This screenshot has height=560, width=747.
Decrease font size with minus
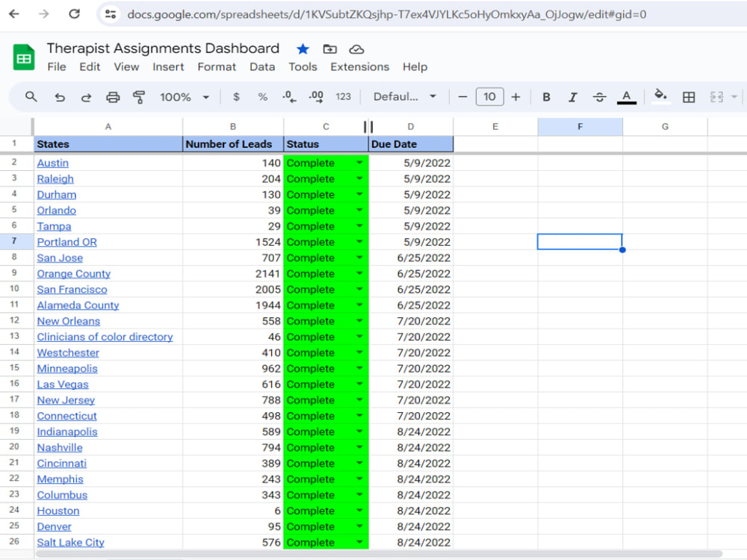pos(462,97)
